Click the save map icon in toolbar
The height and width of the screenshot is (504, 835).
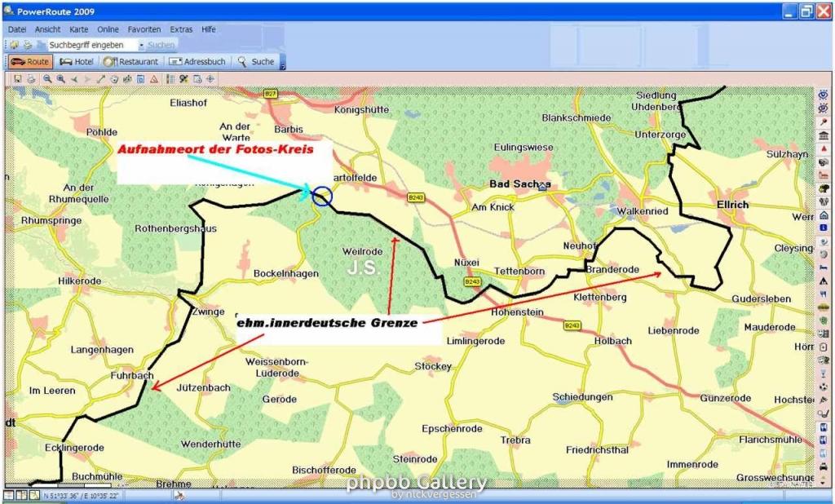[x=17, y=79]
